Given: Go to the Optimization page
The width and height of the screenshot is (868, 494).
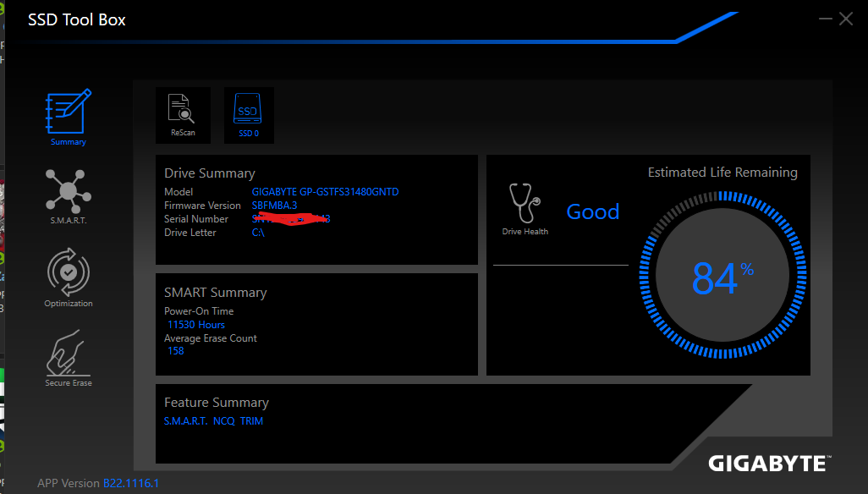Looking at the screenshot, I should [x=68, y=277].
